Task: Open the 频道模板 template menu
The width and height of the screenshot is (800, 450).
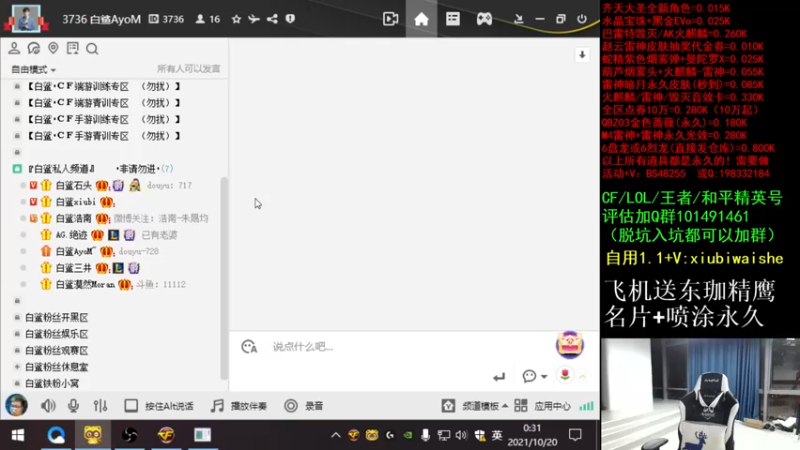Action: [475, 406]
